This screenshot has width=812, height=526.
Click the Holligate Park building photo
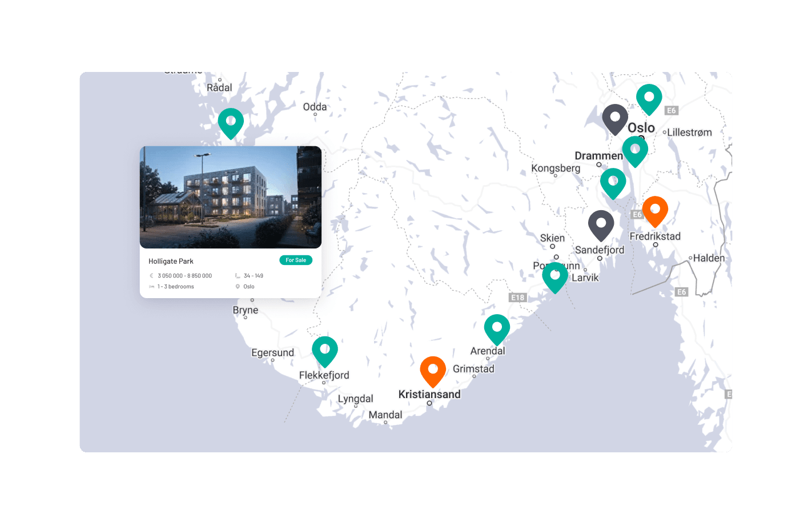click(231, 197)
